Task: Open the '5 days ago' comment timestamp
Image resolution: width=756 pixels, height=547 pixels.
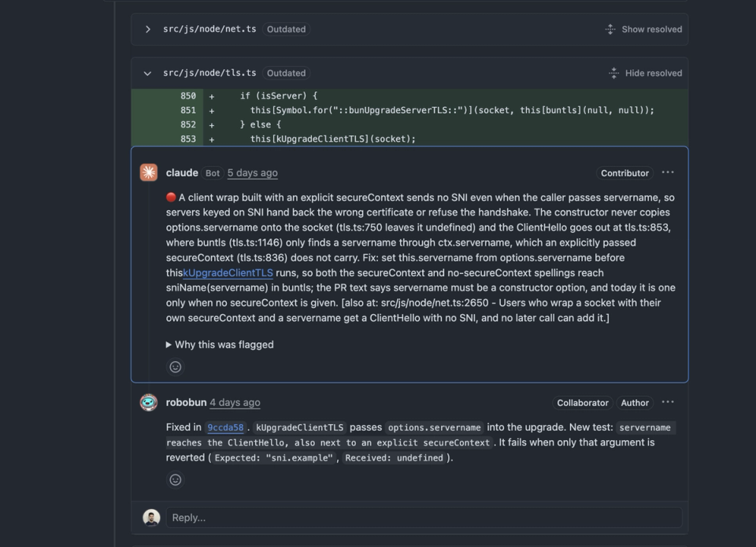Action: 252,172
